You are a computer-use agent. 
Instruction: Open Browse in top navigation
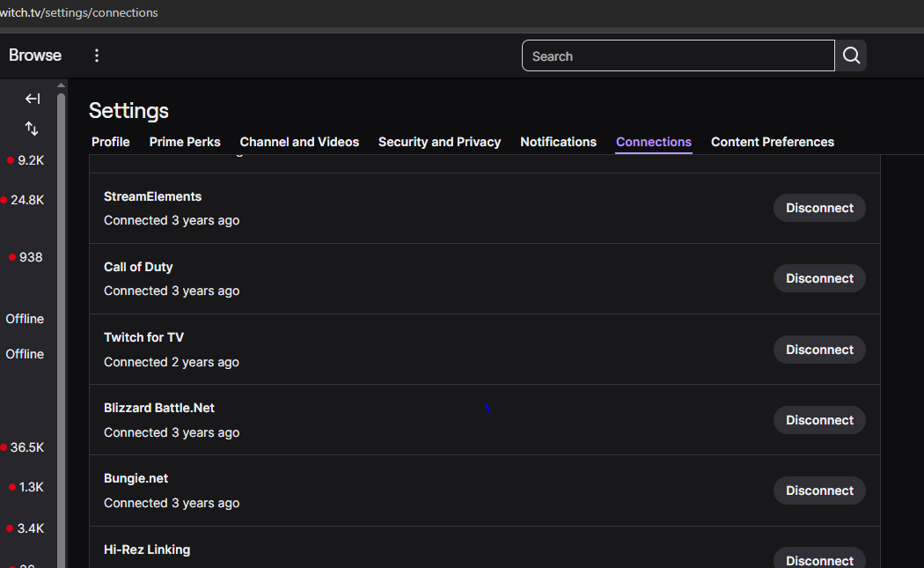click(x=35, y=55)
